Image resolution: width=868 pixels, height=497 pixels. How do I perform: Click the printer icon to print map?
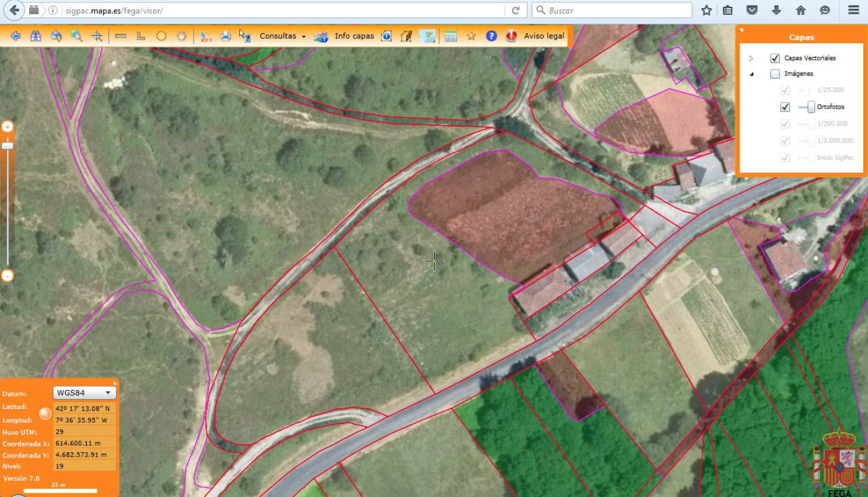(226, 36)
